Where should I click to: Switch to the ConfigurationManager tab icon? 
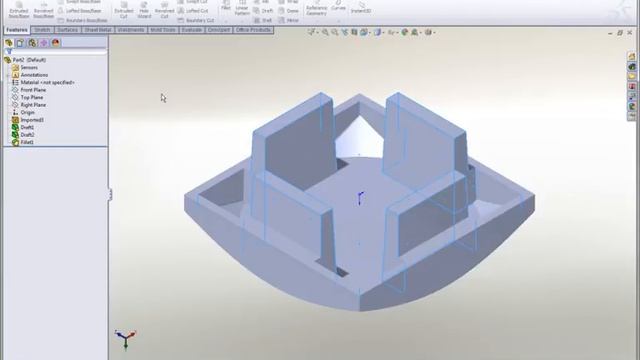click(x=32, y=43)
